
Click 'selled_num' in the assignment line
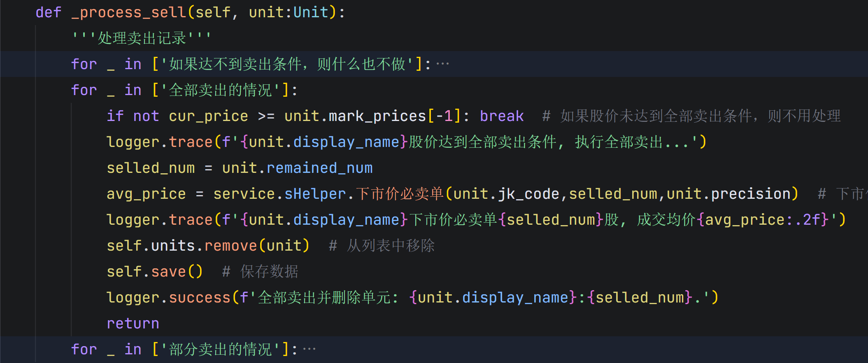[151, 168]
